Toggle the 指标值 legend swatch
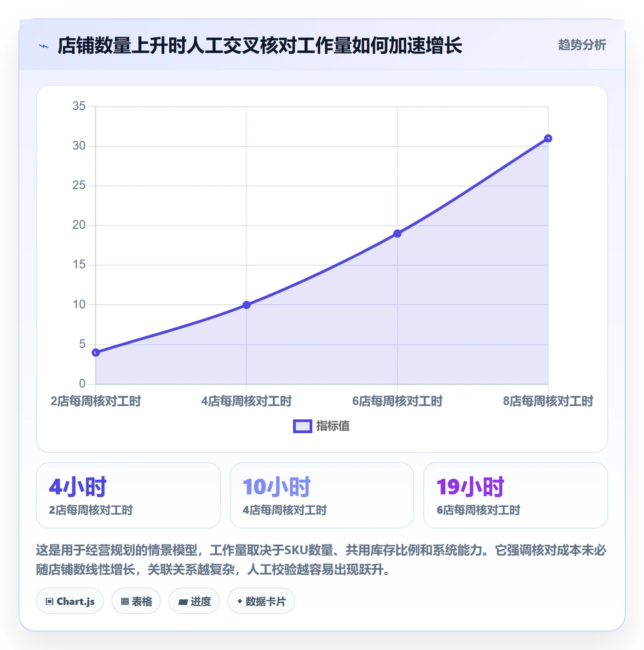This screenshot has height=650, width=644. click(x=303, y=426)
